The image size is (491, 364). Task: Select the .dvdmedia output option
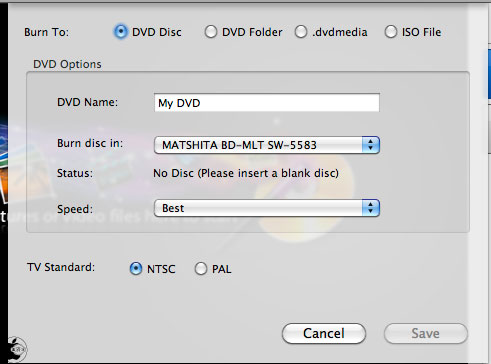tap(301, 32)
